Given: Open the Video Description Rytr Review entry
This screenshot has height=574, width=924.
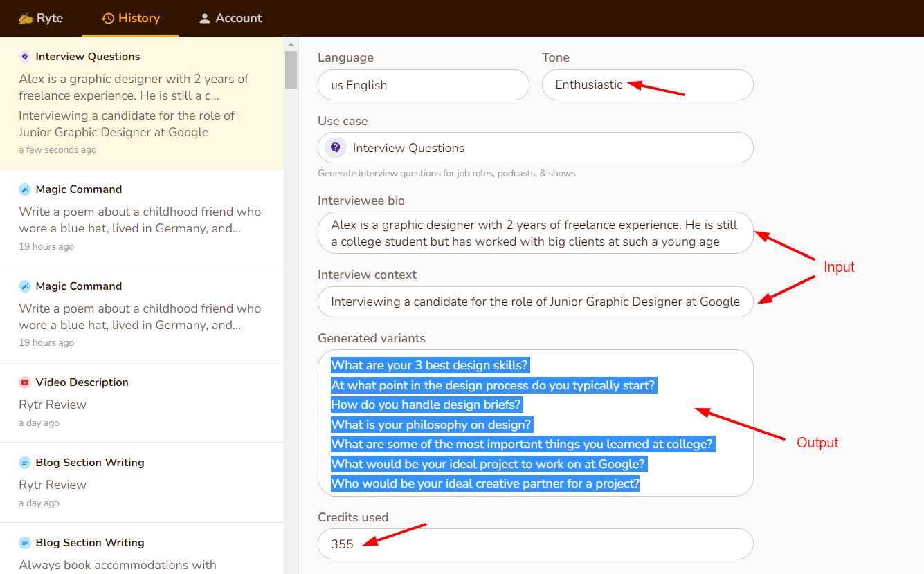Looking at the screenshot, I should point(141,402).
